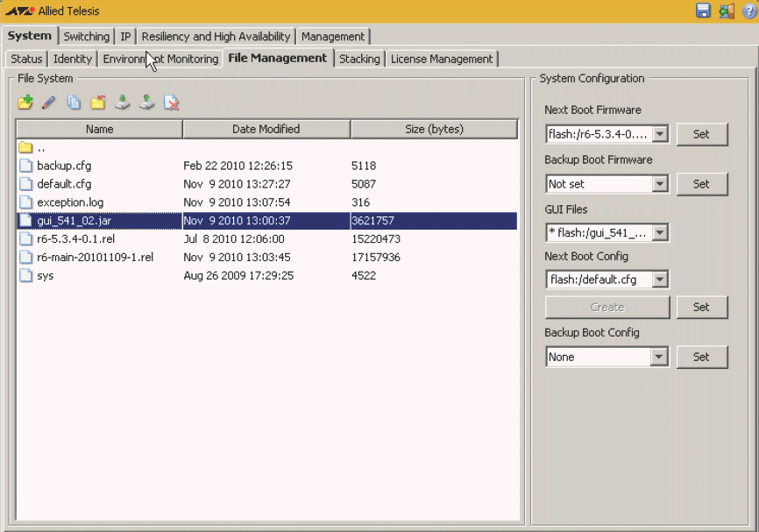This screenshot has height=532, width=759.
Task: Click the file icon beside r6-5.3.4-0.1.rel
Action: point(25,238)
